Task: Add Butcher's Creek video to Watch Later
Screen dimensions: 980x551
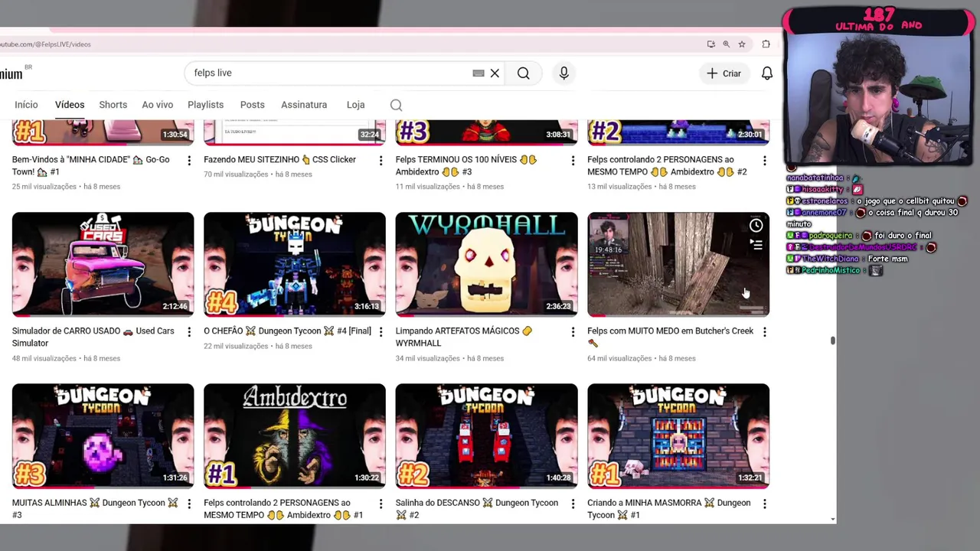Action: (x=756, y=226)
